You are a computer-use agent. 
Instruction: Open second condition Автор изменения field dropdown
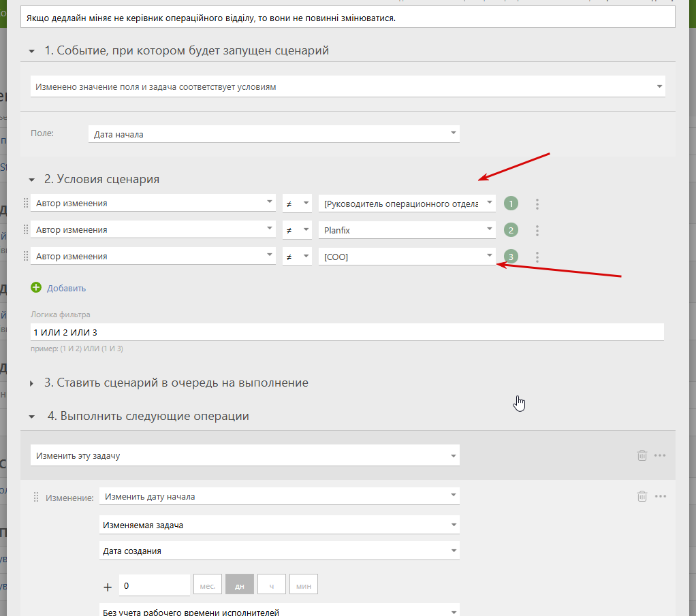pos(153,229)
